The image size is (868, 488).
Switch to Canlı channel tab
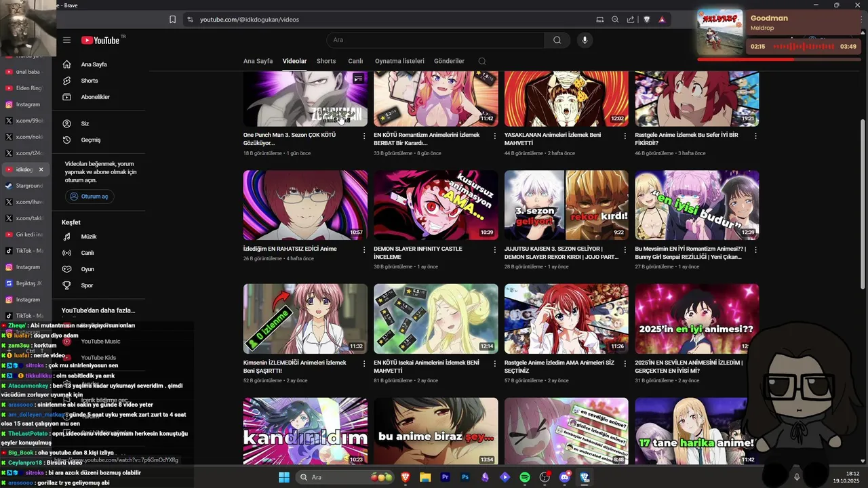pyautogui.click(x=355, y=61)
